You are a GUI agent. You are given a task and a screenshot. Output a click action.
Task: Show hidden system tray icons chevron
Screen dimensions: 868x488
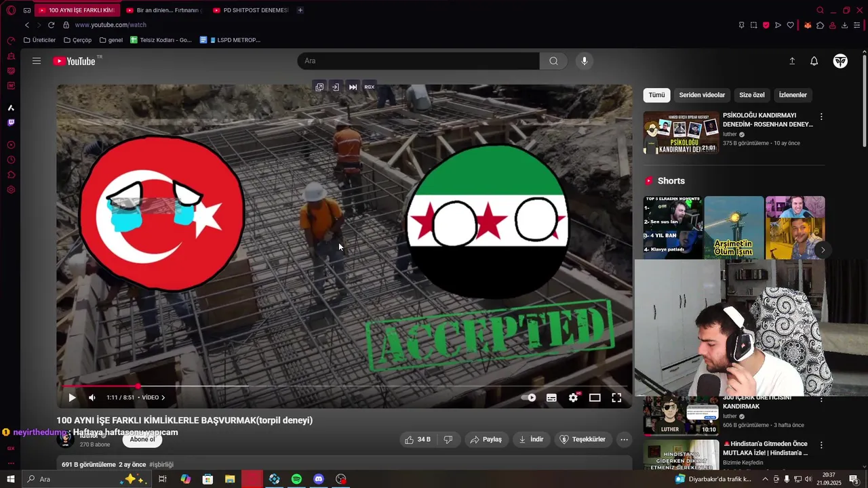[x=765, y=479]
